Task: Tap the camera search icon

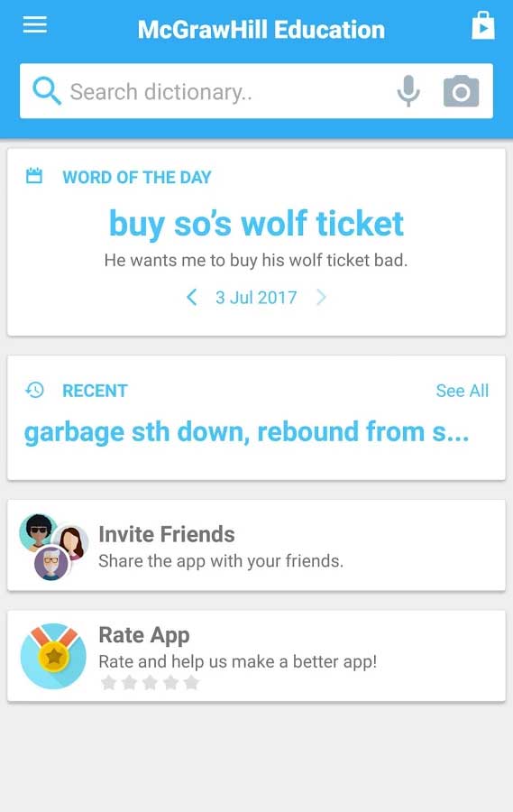Action: pos(461,91)
